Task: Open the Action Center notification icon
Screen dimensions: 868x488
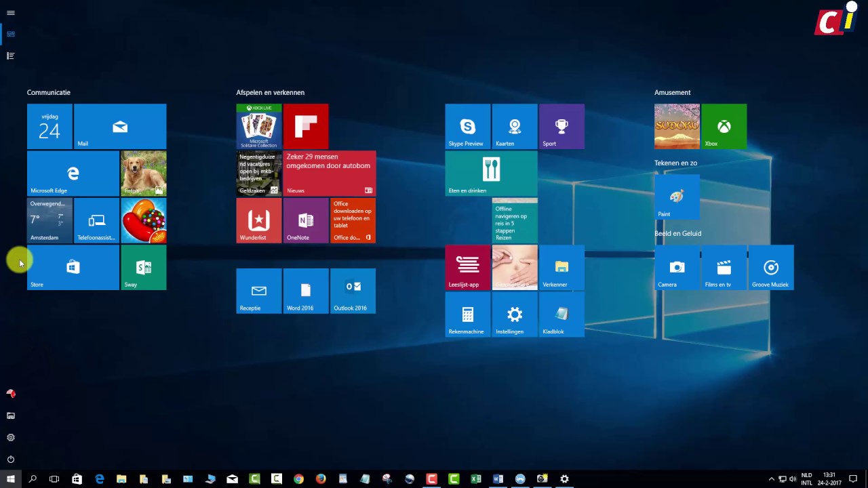Action: pos(853,479)
